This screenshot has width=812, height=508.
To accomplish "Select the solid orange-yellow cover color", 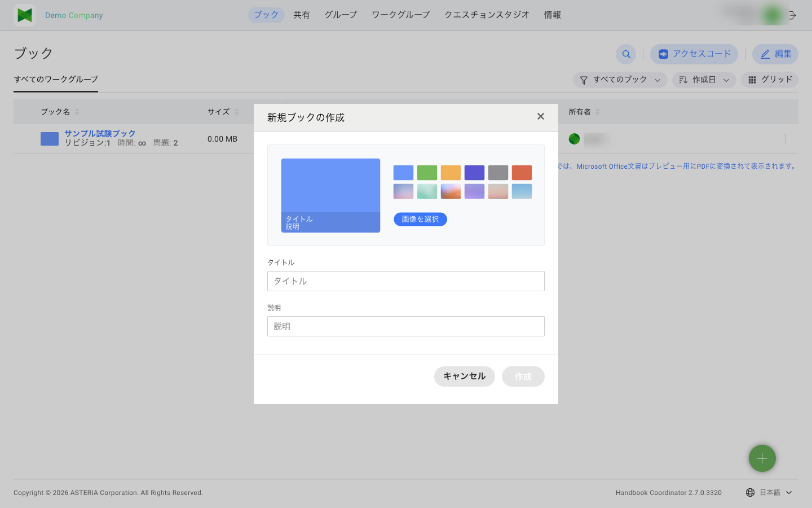I will (x=451, y=173).
